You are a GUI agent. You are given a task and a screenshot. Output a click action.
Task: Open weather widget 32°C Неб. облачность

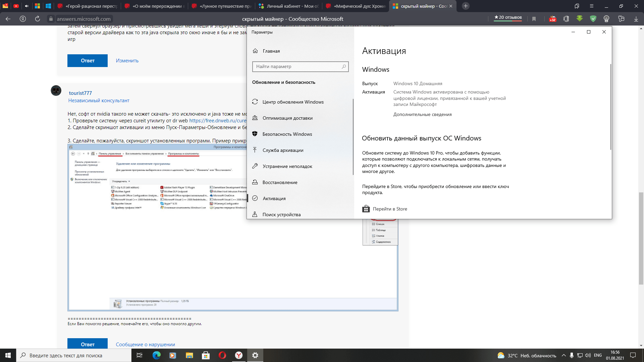[527, 356]
